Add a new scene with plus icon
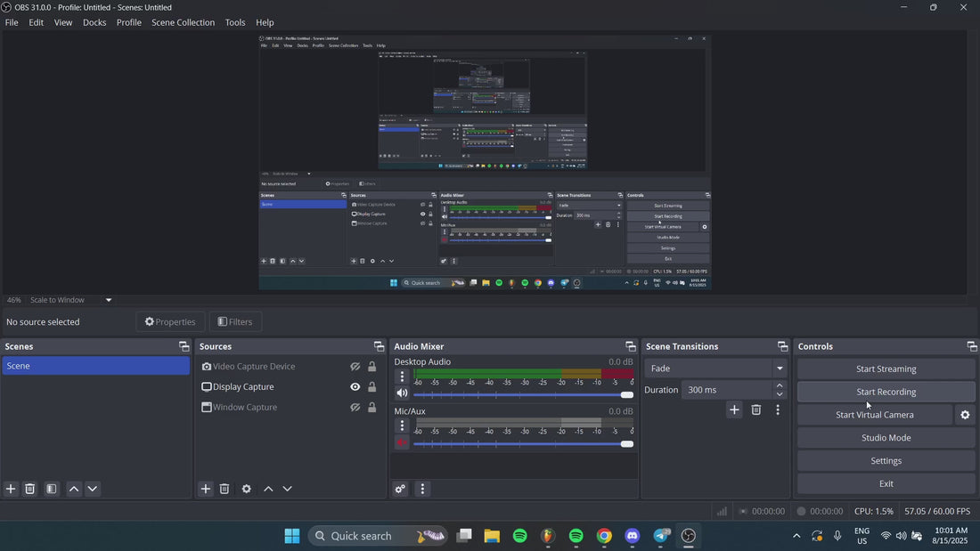Viewport: 980px width, 551px height. click(x=11, y=489)
